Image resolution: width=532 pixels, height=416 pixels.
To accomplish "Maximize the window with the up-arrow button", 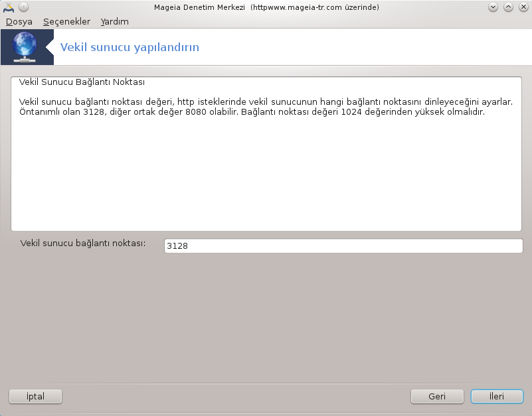I will click(x=508, y=7).
